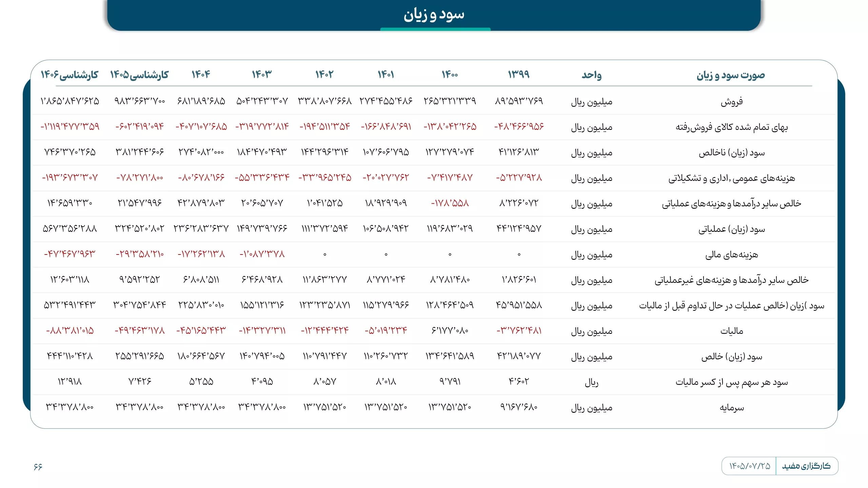Select the 'کارشناسی ۱۴۰۵' column header
Image resolution: width=868 pixels, height=488 pixels.
(139, 75)
